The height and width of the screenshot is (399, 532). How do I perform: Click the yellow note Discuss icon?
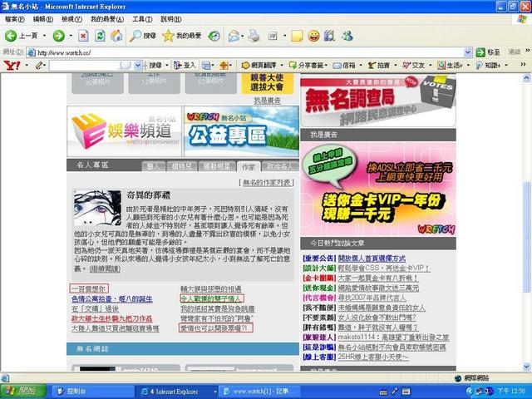pos(297,35)
